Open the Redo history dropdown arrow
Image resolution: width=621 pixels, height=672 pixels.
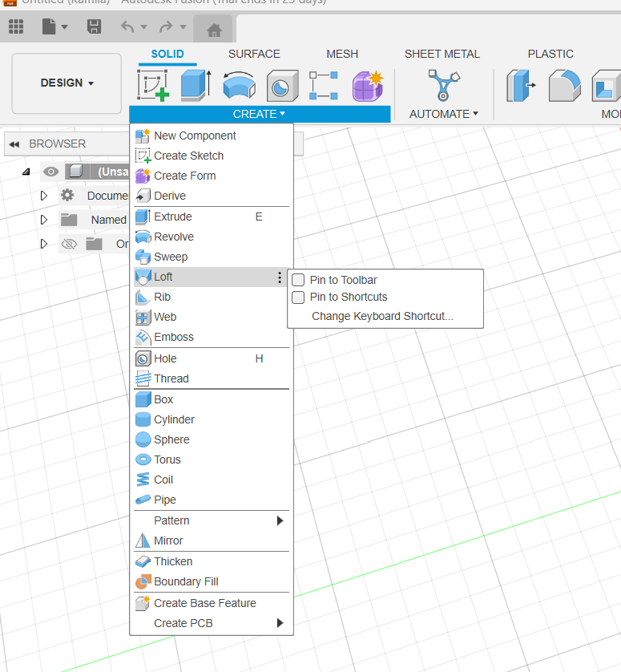[183, 27]
